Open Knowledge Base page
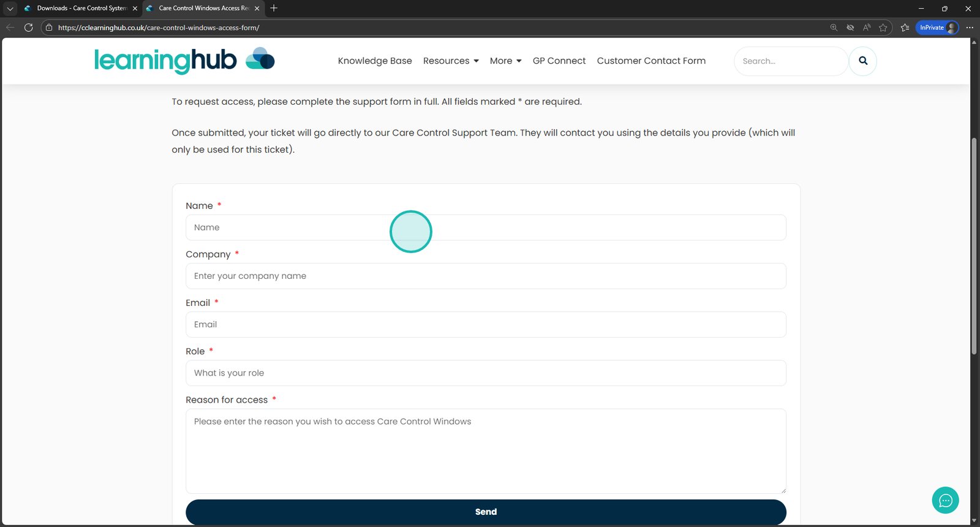 [x=375, y=61]
